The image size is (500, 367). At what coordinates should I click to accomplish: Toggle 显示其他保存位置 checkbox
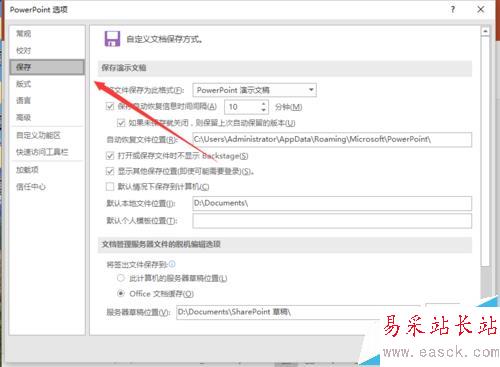point(110,171)
